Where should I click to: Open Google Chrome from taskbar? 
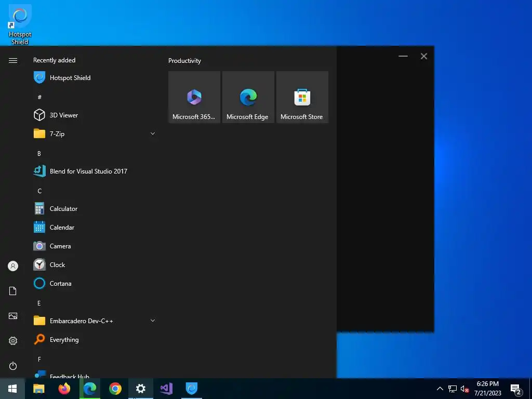pos(115,389)
